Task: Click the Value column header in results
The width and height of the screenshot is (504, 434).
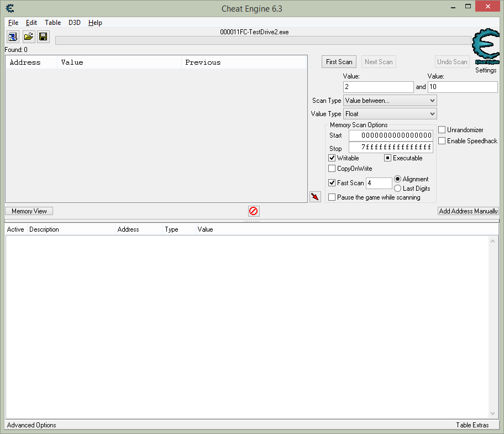Action: pyautogui.click(x=119, y=62)
